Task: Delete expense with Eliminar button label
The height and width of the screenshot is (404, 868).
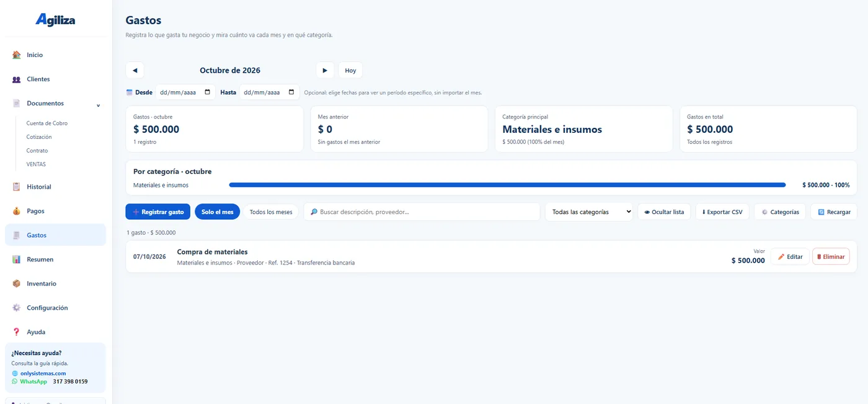Action: coord(834,257)
